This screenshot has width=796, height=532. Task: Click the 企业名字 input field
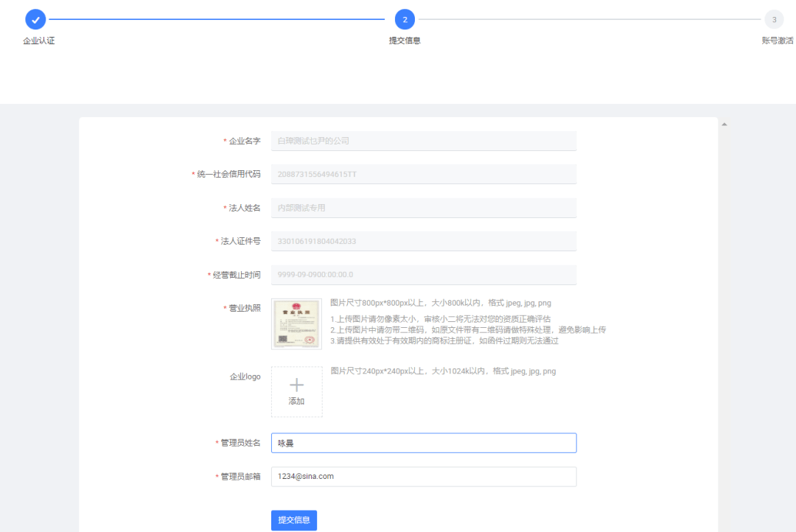click(x=424, y=141)
